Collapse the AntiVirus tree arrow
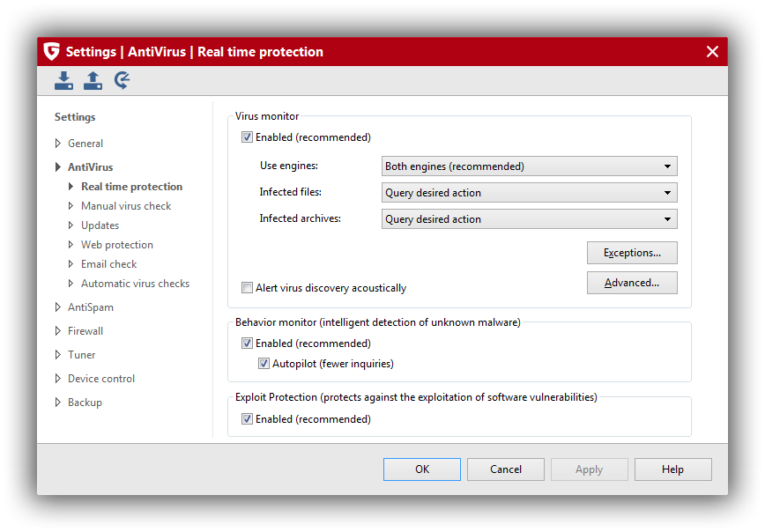This screenshot has width=765, height=532. pos(58,166)
